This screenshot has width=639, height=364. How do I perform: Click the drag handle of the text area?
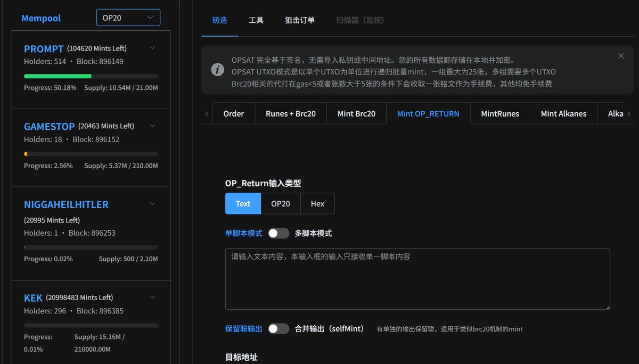(x=607, y=307)
